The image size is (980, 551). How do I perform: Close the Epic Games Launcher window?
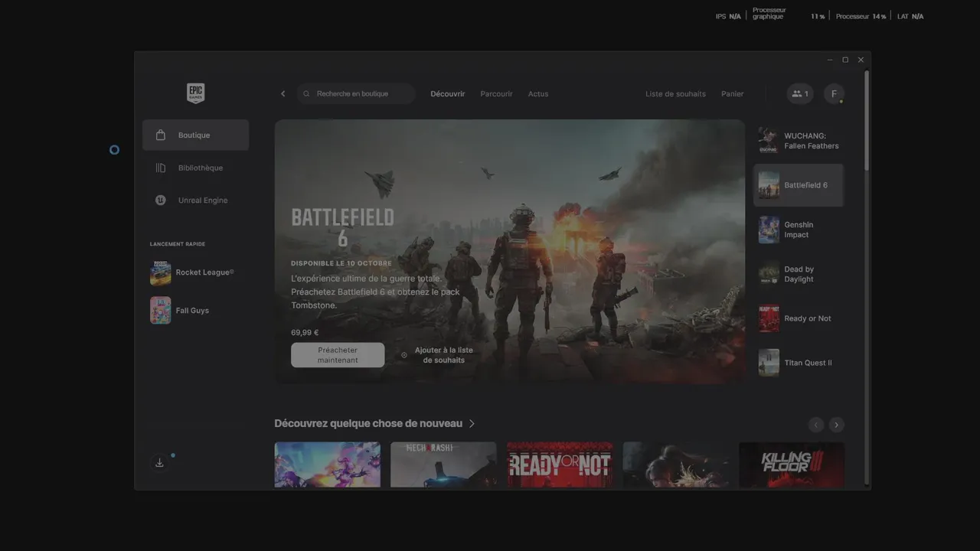(861, 60)
